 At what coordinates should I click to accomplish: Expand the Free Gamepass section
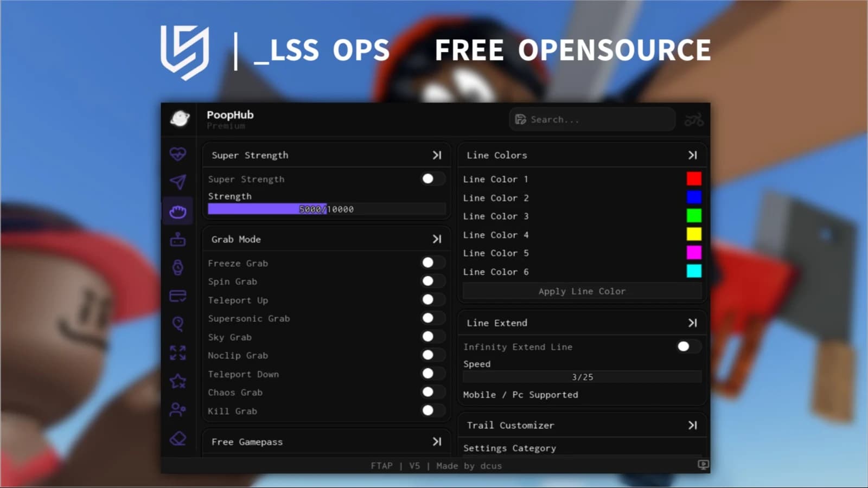[437, 441]
